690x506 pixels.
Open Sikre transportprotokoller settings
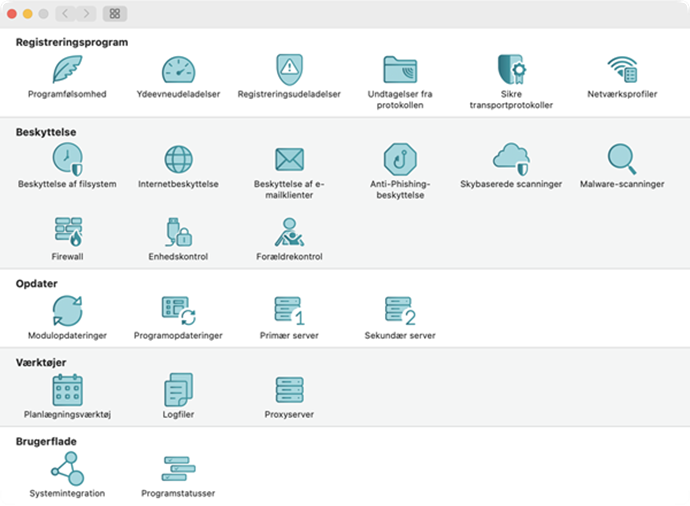tap(511, 69)
